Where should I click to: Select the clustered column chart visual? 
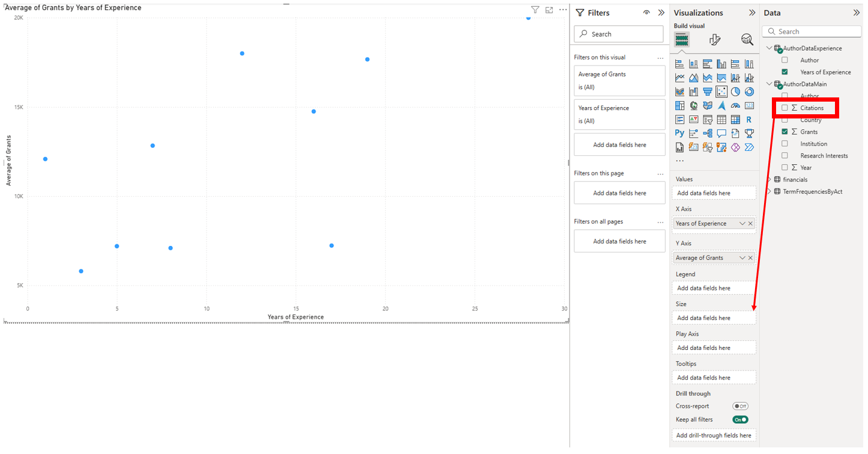coord(721,64)
